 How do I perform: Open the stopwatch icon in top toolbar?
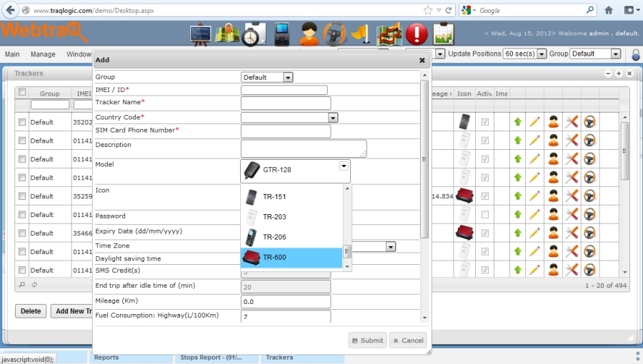tap(254, 35)
